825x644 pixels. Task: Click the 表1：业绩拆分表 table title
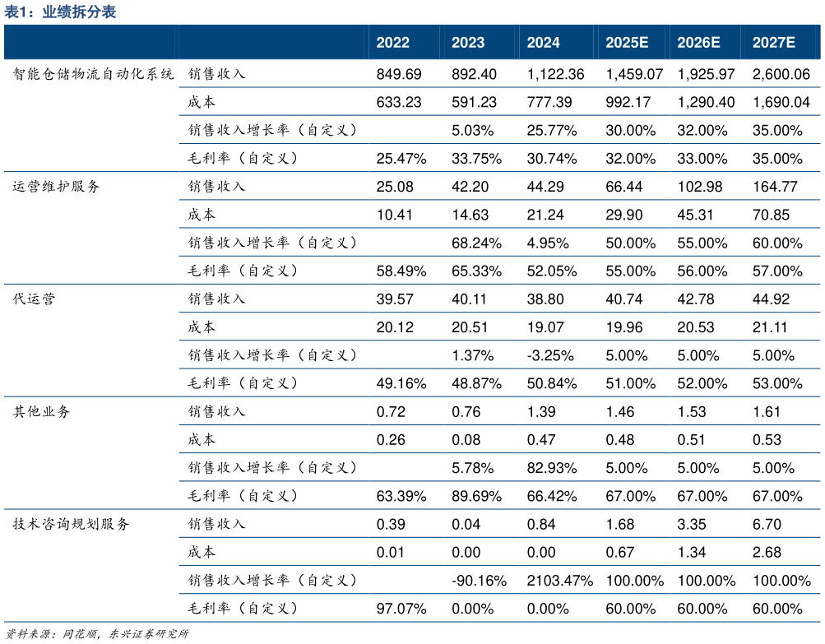click(60, 12)
